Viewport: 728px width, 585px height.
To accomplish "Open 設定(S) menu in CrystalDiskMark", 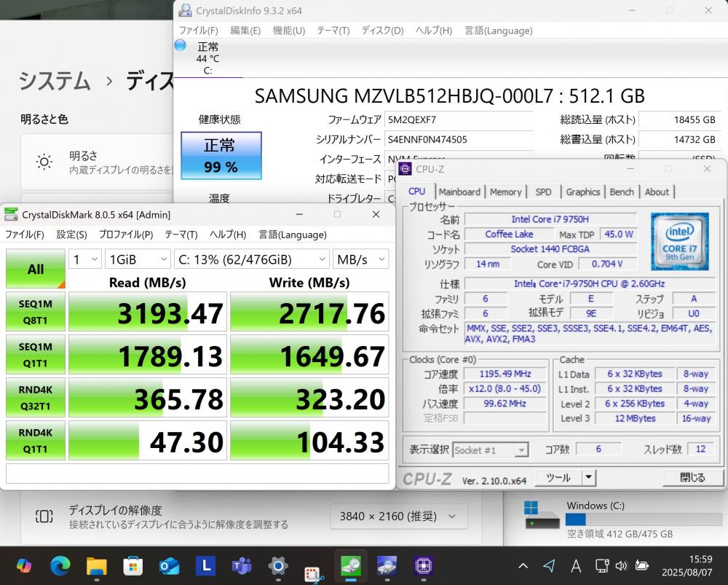I will pos(71,235).
